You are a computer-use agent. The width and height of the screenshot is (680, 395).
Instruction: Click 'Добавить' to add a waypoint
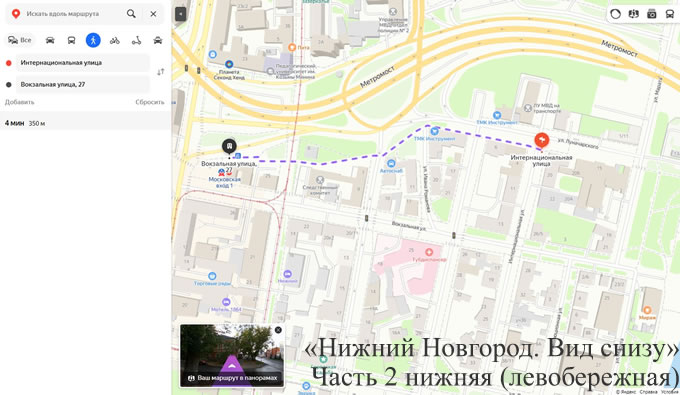pos(20,102)
